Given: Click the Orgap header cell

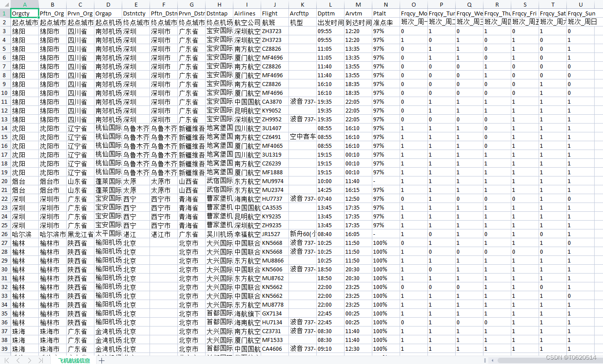Looking at the screenshot, I should [108, 13].
